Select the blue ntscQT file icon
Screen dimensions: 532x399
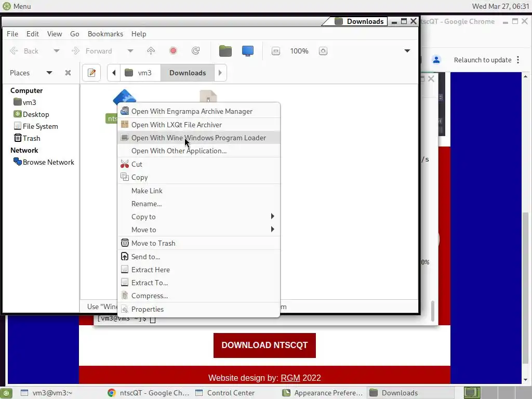[x=125, y=98]
